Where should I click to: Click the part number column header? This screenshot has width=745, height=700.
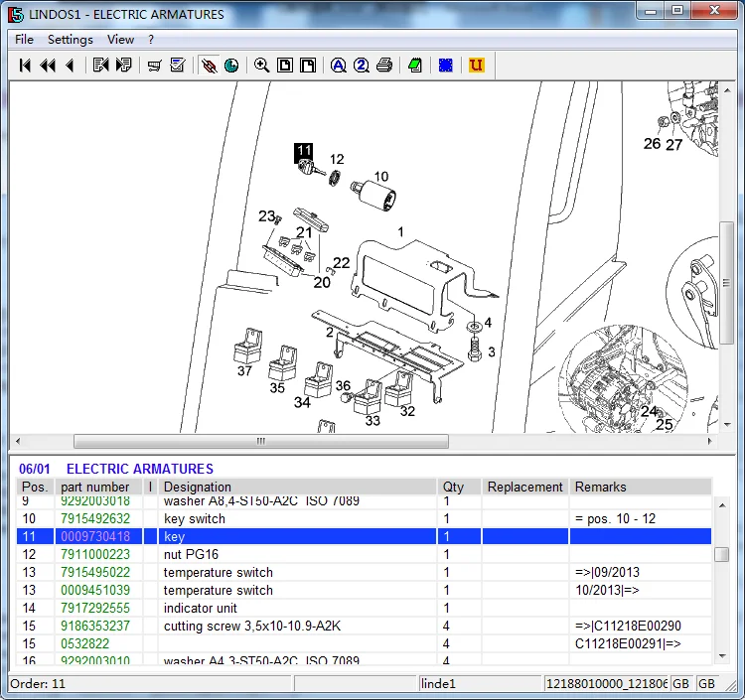pos(98,487)
